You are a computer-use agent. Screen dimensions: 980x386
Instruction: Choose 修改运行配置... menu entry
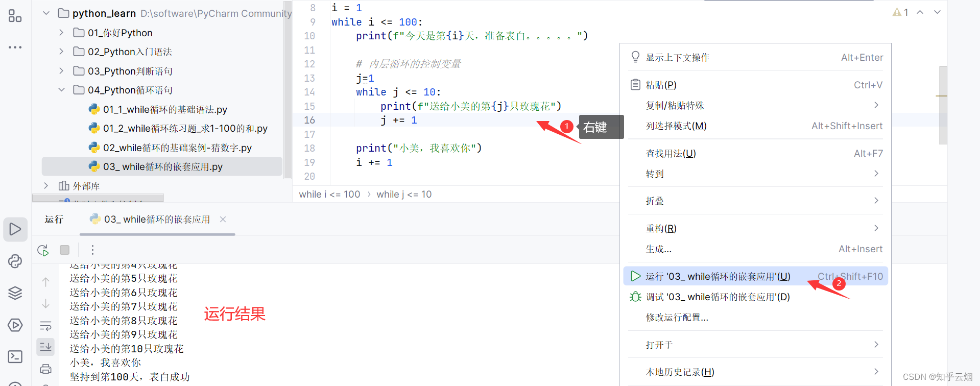click(756, 317)
